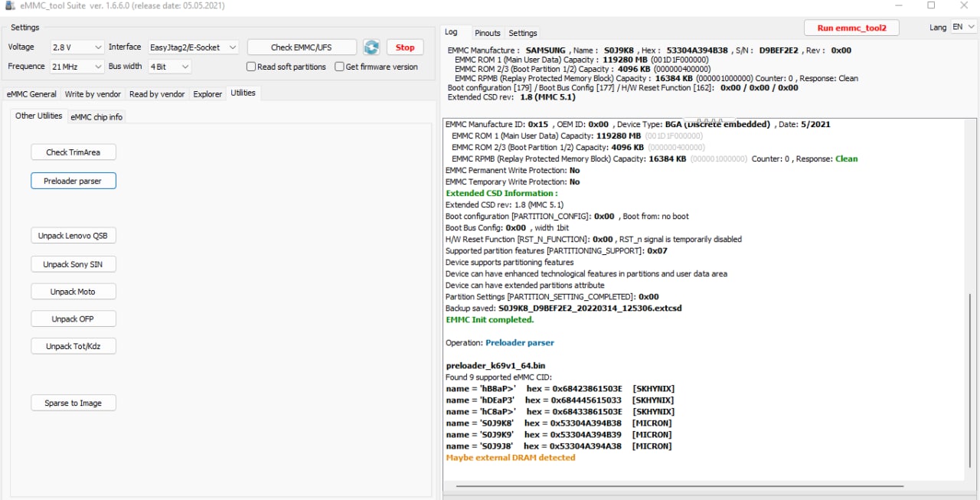Image resolution: width=980 pixels, height=500 pixels.
Task: Click the Unpack Lenovo QSB button
Action: [73, 236]
